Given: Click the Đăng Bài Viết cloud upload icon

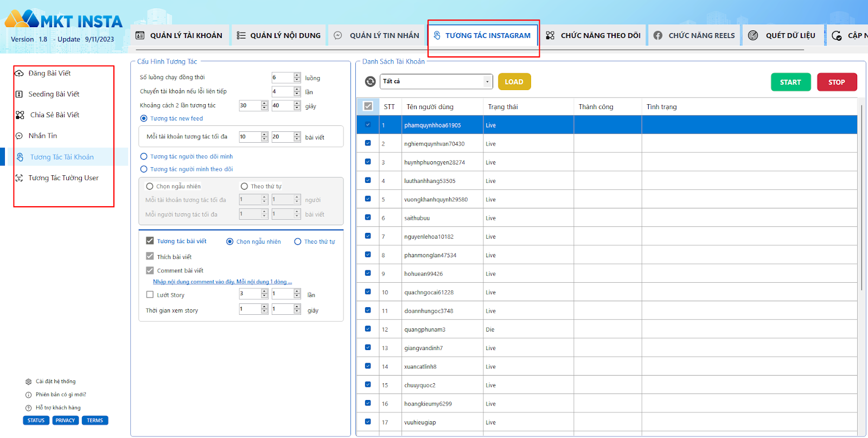Looking at the screenshot, I should click(19, 73).
